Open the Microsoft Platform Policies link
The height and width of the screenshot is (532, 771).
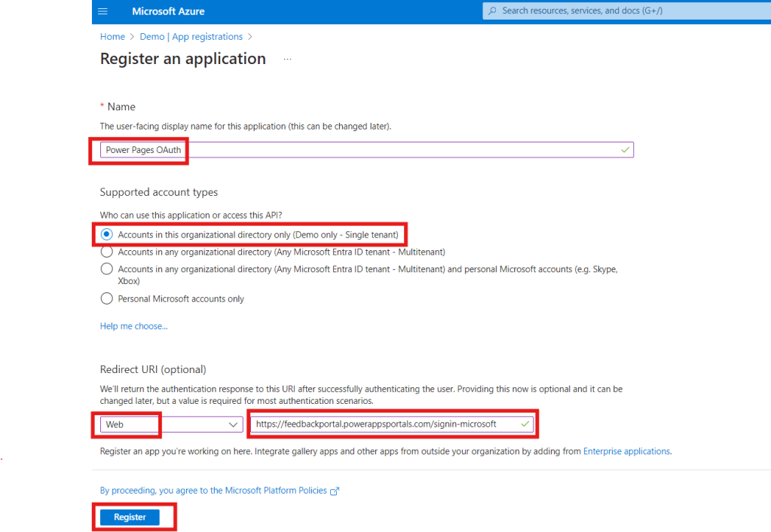coord(213,491)
